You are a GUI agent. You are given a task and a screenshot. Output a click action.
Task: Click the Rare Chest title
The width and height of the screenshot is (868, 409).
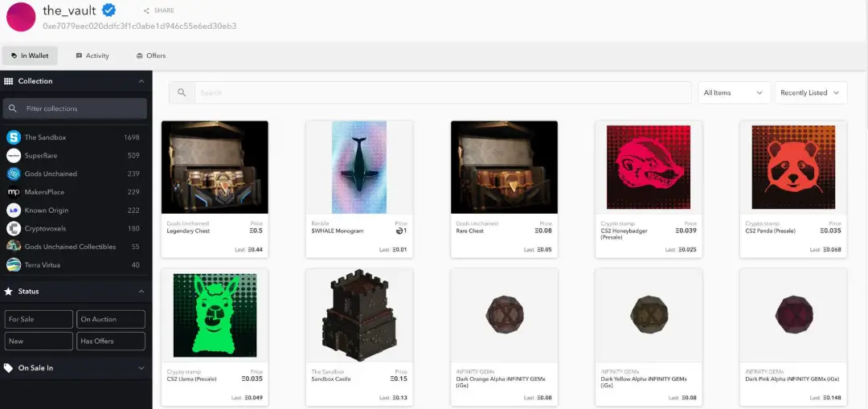click(470, 231)
